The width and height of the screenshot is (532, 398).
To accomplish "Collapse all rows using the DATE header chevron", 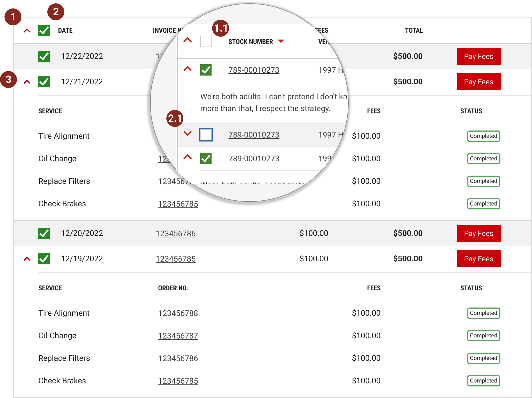I will pos(27,30).
